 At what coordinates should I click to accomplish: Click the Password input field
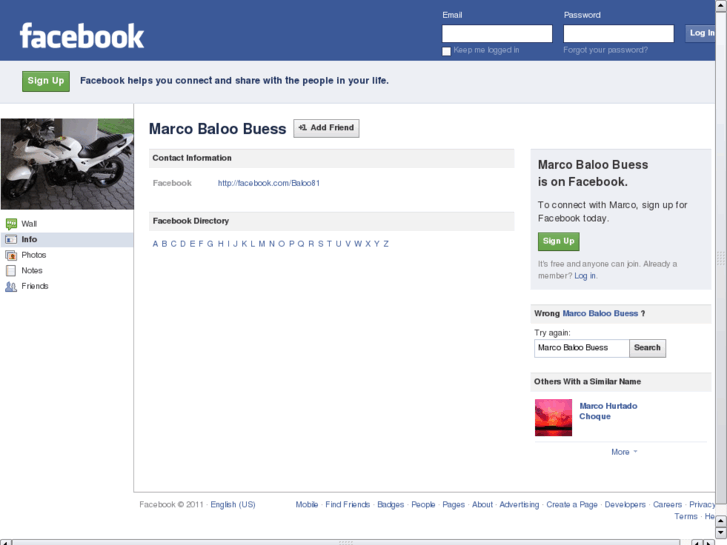pyautogui.click(x=619, y=33)
